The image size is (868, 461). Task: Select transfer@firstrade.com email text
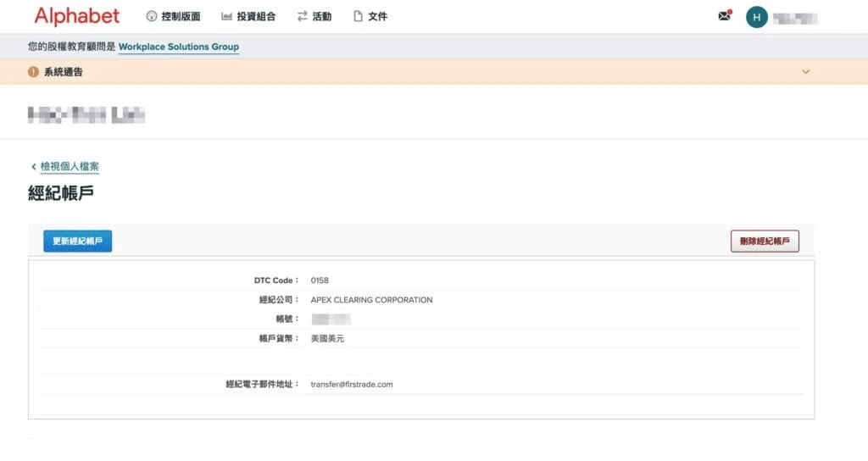point(352,385)
